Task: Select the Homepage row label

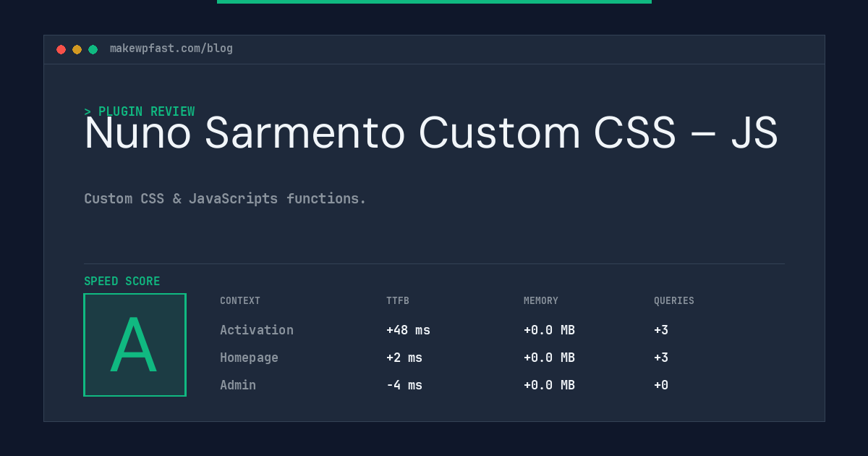Action: pyautogui.click(x=249, y=358)
